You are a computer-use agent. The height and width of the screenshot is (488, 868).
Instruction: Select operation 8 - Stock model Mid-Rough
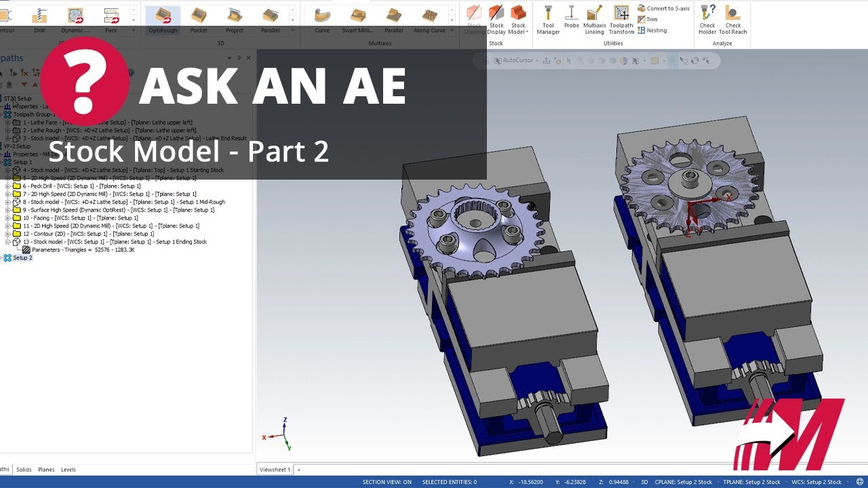(x=123, y=202)
